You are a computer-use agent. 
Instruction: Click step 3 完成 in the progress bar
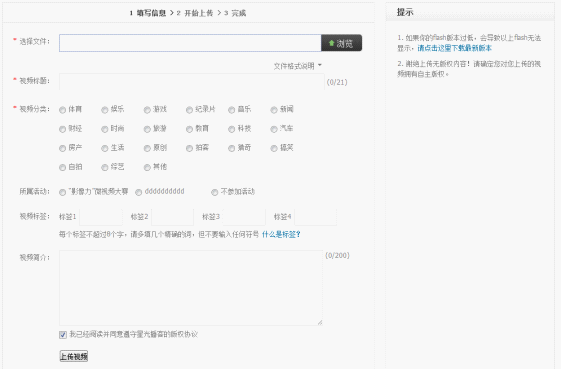click(x=235, y=13)
